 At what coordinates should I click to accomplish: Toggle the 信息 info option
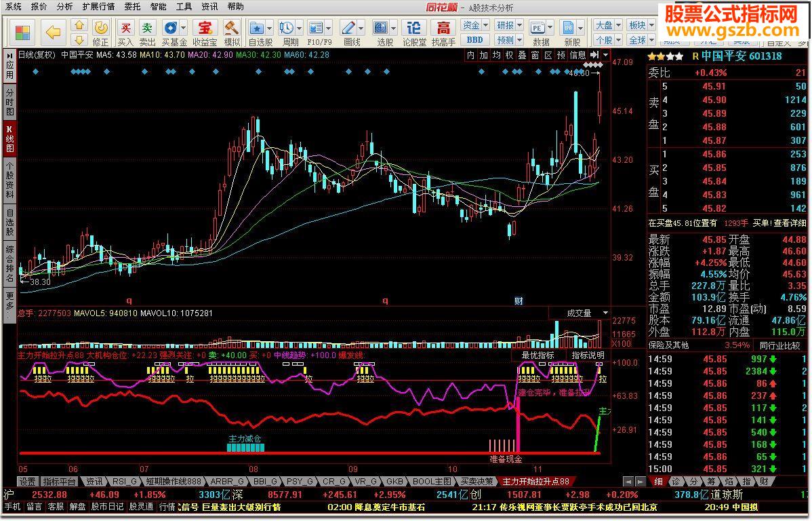(577, 55)
